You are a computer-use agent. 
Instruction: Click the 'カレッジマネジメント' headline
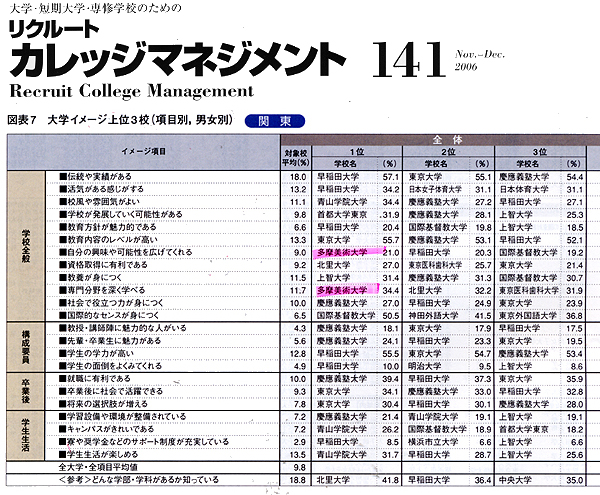pyautogui.click(x=177, y=60)
